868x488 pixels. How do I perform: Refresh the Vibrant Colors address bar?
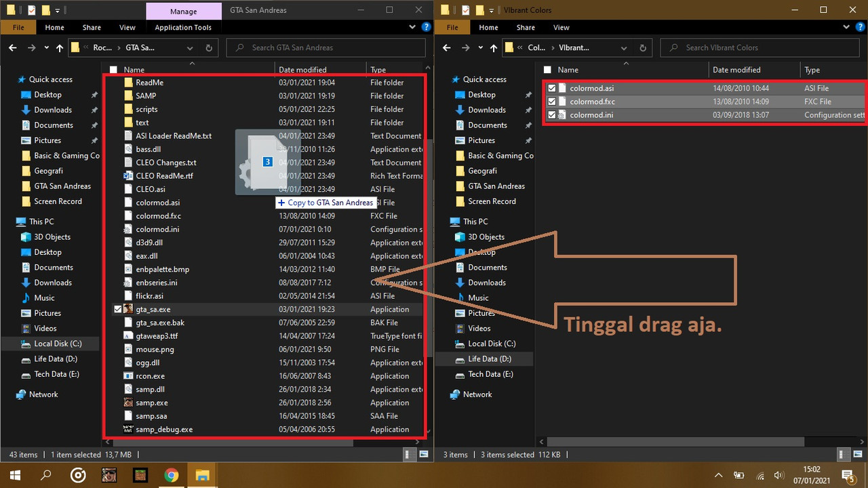click(x=643, y=48)
